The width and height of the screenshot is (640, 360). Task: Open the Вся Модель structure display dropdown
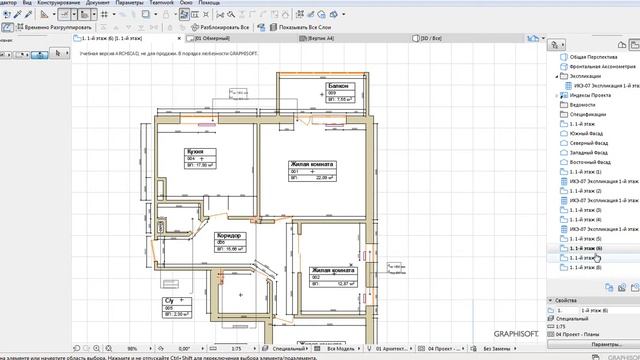pos(359,349)
